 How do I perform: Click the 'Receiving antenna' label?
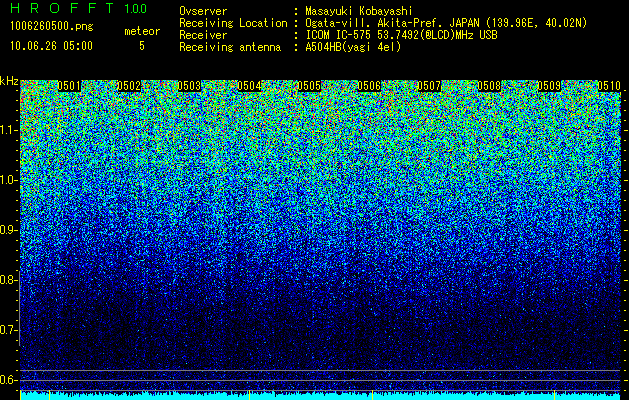(230, 47)
